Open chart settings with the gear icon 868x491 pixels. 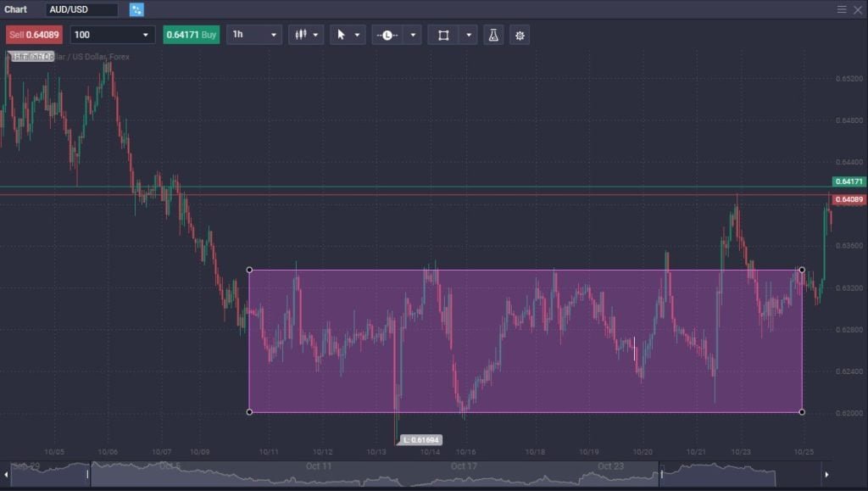point(519,35)
